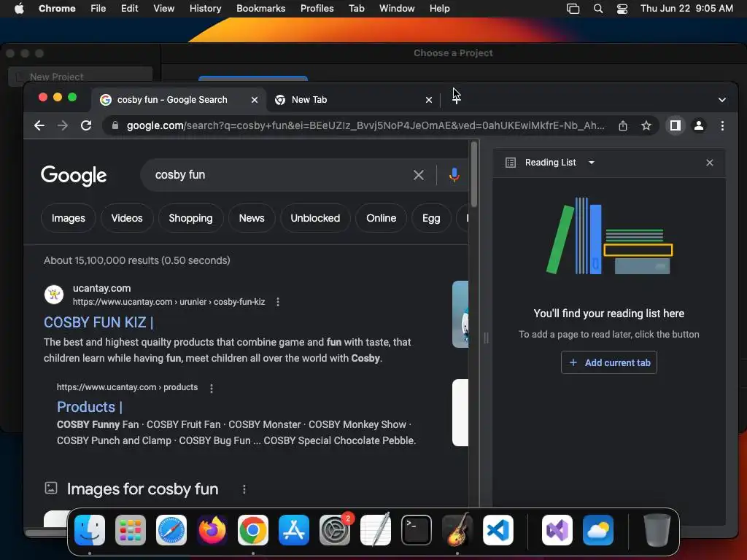Filter results by Videos
747x560 pixels.
click(127, 218)
